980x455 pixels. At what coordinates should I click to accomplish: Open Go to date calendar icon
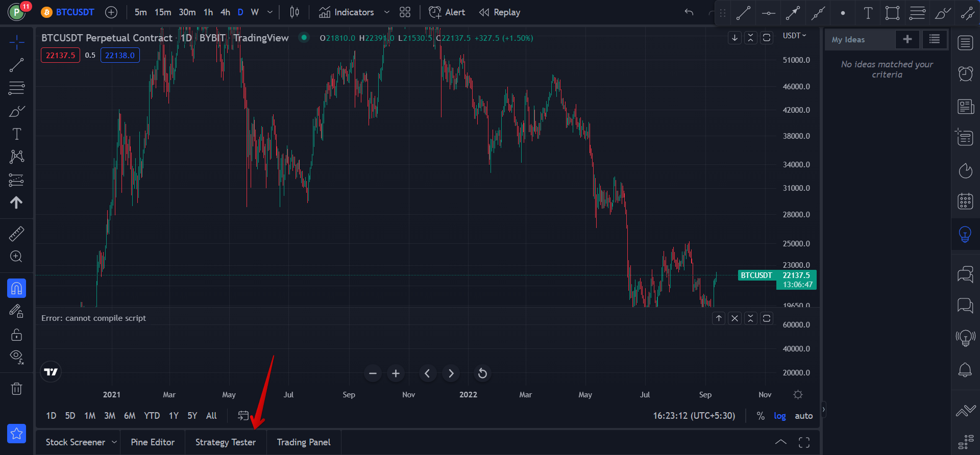click(243, 416)
